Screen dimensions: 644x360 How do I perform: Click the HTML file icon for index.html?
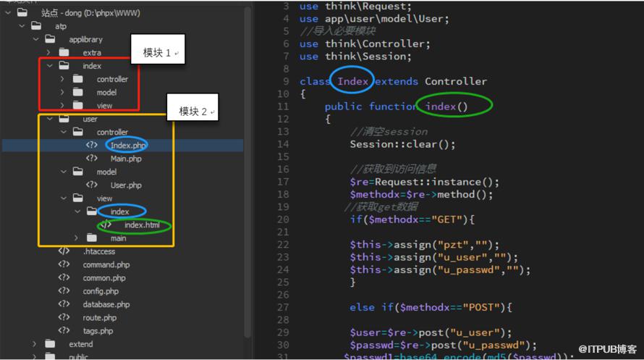coord(106,225)
